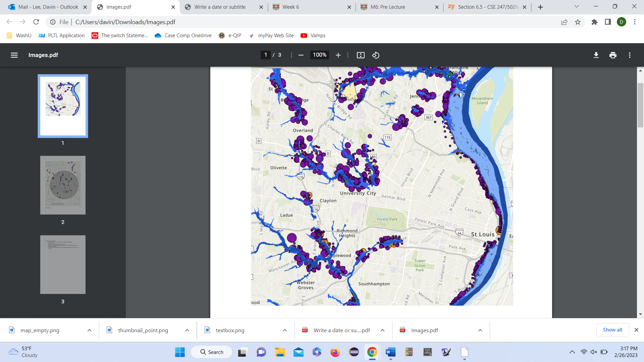Toggle the PDF sidebar menu icon
The width and height of the screenshot is (644, 362).
[14, 55]
